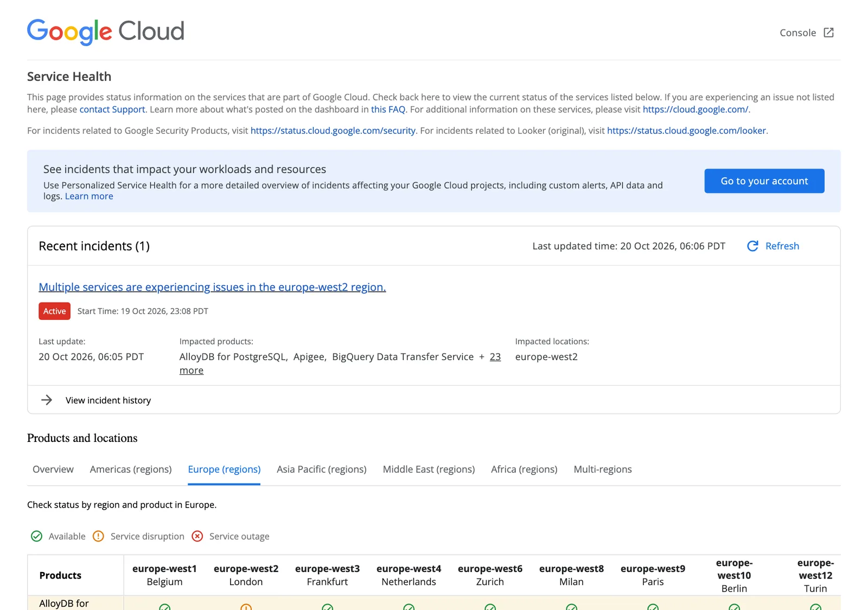Screen dimensions: 868x610
Task: Switch to the Overview tab
Action: pyautogui.click(x=53, y=470)
